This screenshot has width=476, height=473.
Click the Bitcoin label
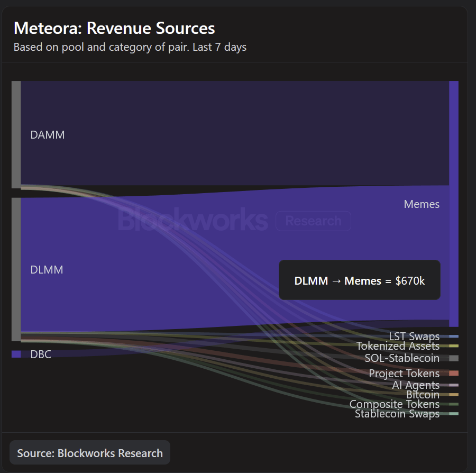[x=423, y=395]
